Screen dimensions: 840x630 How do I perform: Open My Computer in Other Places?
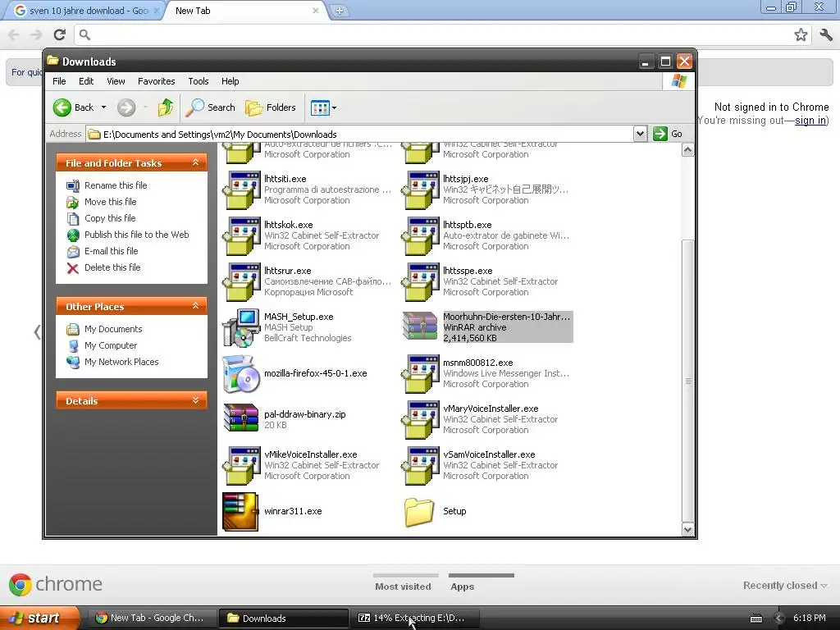(111, 345)
